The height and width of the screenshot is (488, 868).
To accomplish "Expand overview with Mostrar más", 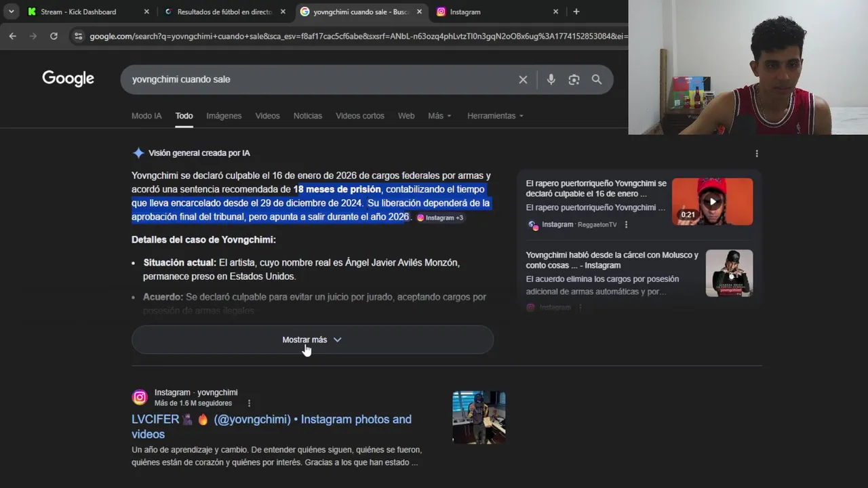I will point(312,340).
